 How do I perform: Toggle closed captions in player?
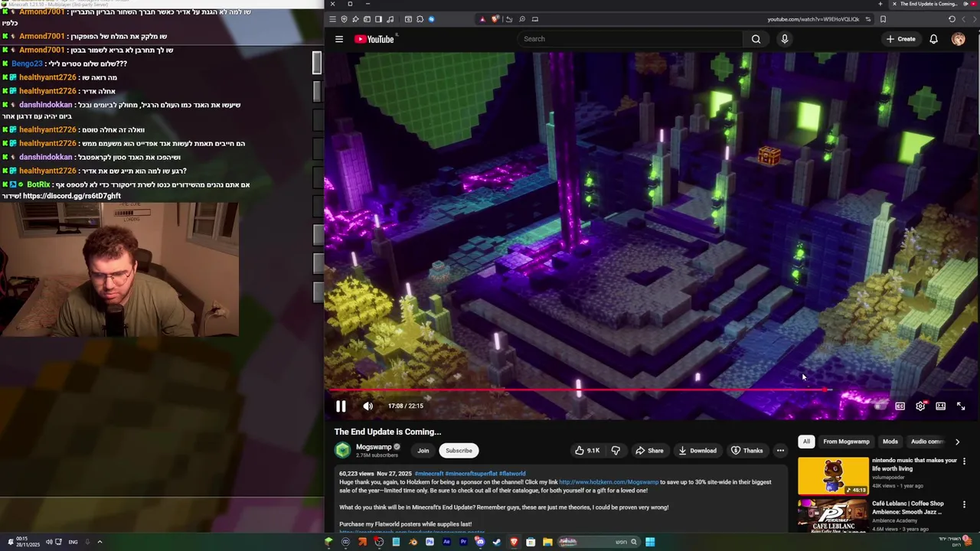(900, 406)
